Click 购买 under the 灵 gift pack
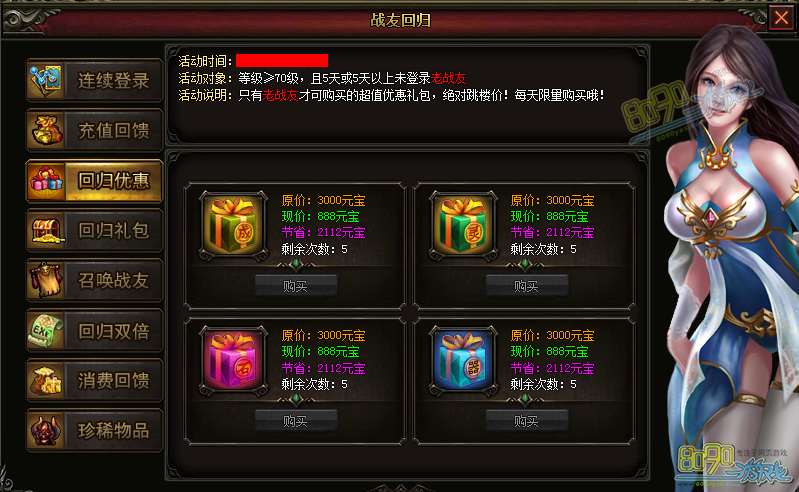The image size is (799, 492). [526, 286]
